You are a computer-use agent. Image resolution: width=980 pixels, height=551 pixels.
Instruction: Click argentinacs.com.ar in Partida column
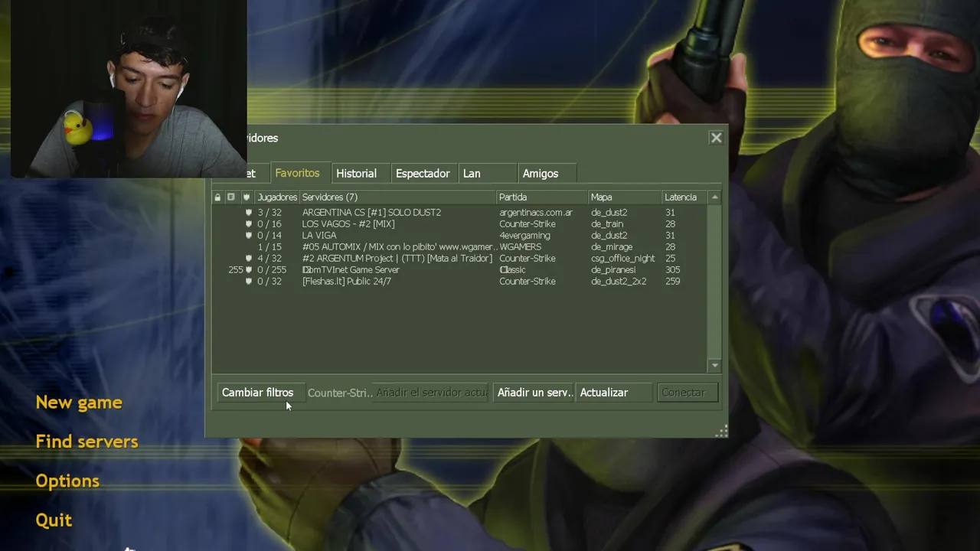[536, 213]
